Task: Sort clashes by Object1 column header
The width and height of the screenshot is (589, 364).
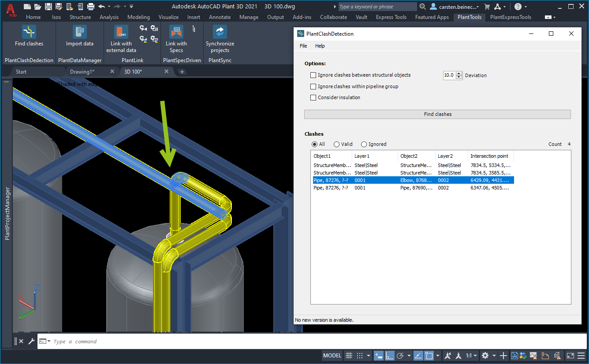Action: click(x=331, y=156)
